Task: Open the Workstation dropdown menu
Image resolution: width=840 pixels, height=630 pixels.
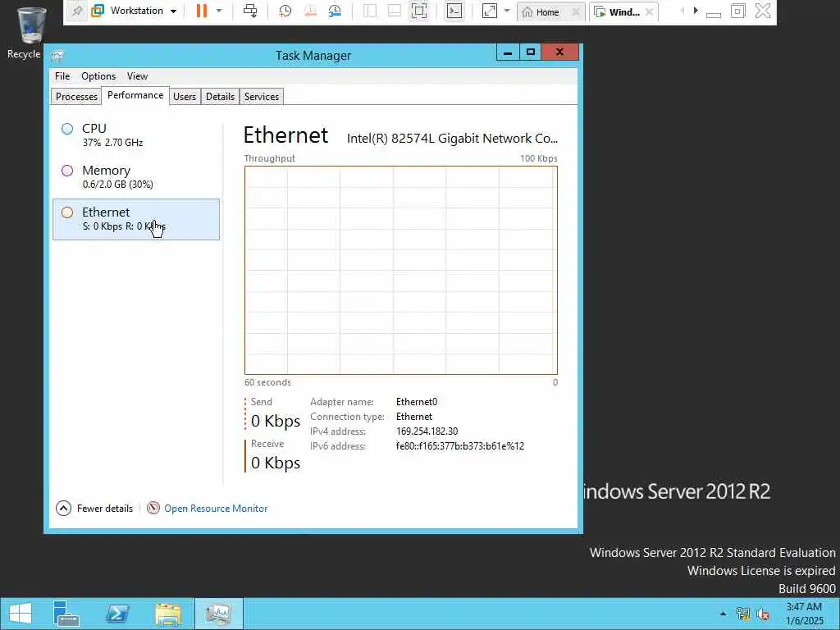Action: click(x=135, y=11)
